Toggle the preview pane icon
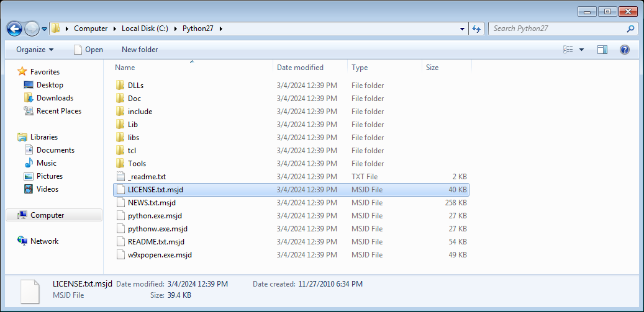Viewport: 644px width, 312px height. pyautogui.click(x=602, y=50)
